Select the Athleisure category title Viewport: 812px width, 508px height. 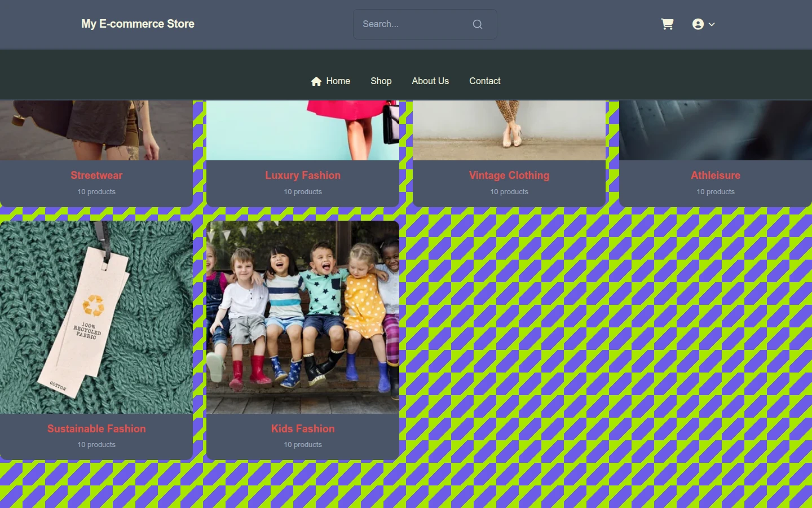(x=716, y=175)
